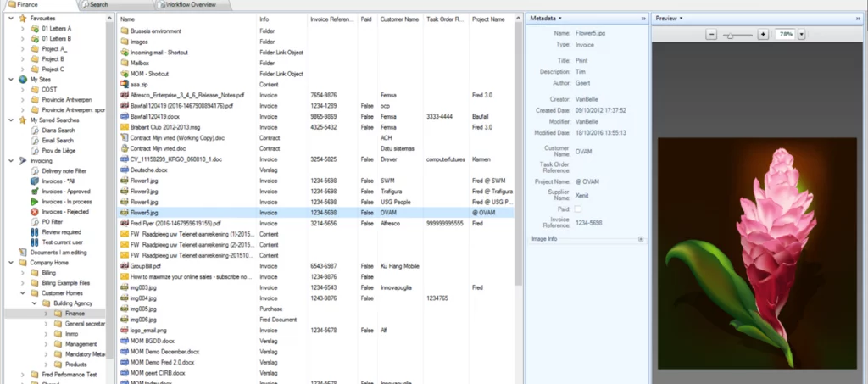
Task: Open the zoom percentage dropdown arrow
Action: pos(801,34)
